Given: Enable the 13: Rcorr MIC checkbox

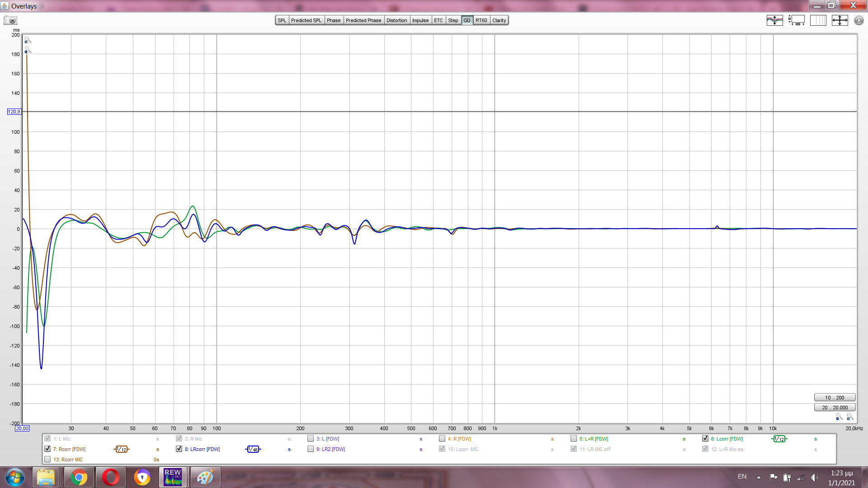Looking at the screenshot, I should pos(47,460).
